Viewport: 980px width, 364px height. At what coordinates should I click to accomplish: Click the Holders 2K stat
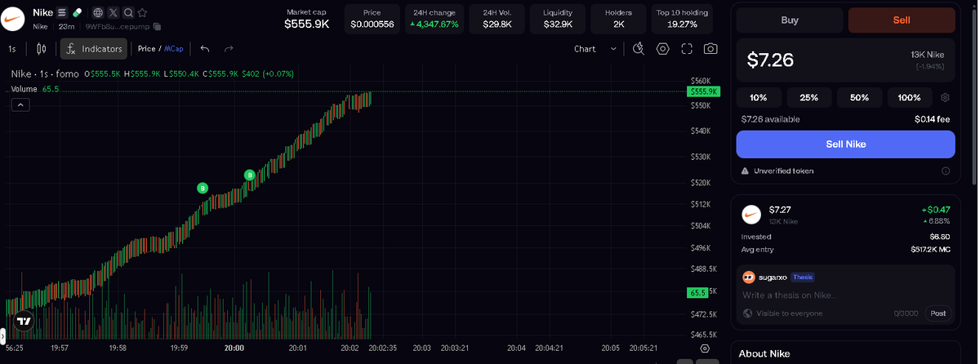(x=618, y=19)
